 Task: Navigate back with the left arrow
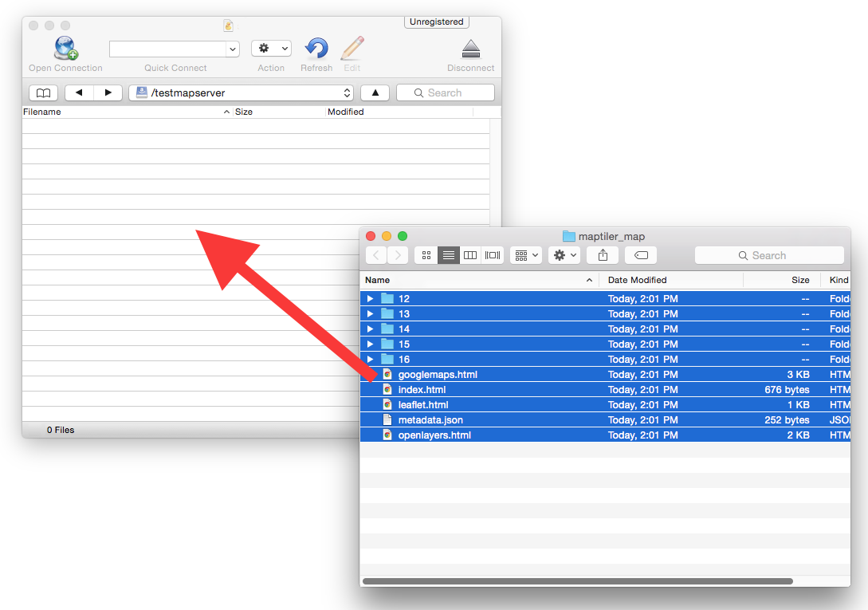point(79,92)
